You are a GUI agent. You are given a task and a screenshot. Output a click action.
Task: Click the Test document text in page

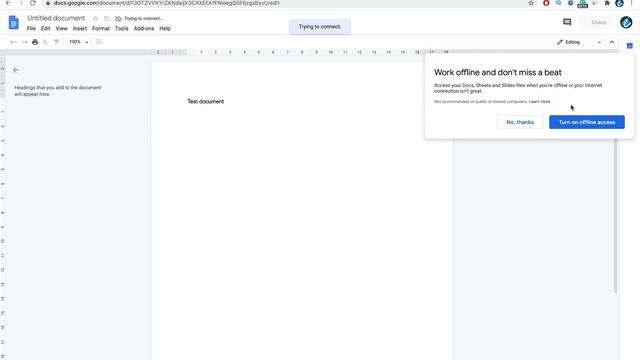205,101
